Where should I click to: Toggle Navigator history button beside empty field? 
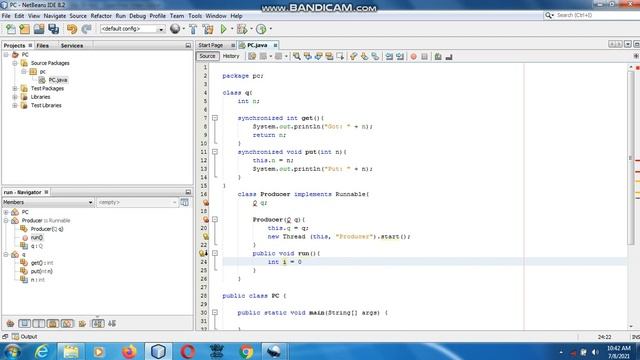point(184,202)
